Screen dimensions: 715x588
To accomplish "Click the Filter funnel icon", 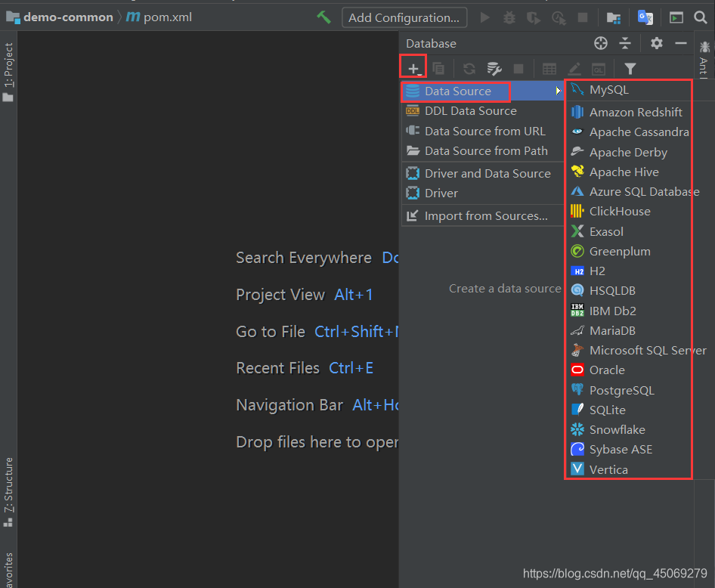I will point(630,69).
